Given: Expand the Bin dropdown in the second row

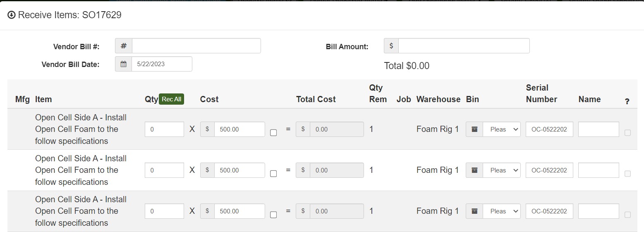Looking at the screenshot, I should 502,170.
